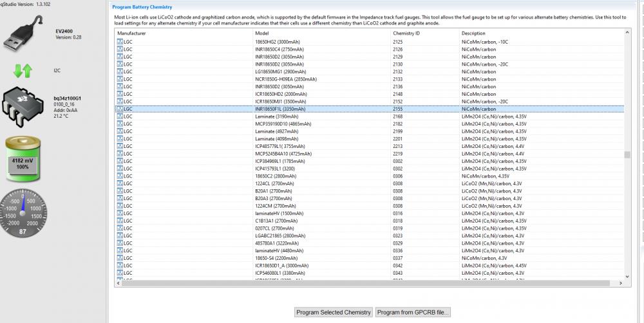Click the EV2400 Version 0.28 label

[68, 34]
